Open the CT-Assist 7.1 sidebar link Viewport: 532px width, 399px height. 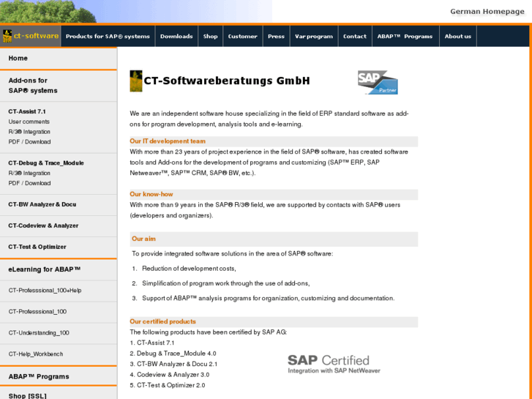[x=27, y=111]
